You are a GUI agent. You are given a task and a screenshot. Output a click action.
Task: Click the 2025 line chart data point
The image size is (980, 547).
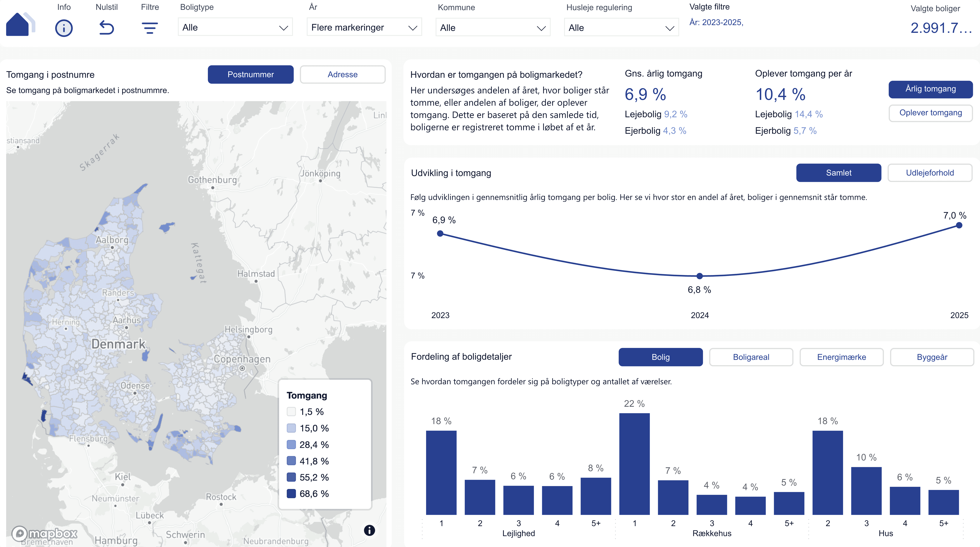click(959, 226)
